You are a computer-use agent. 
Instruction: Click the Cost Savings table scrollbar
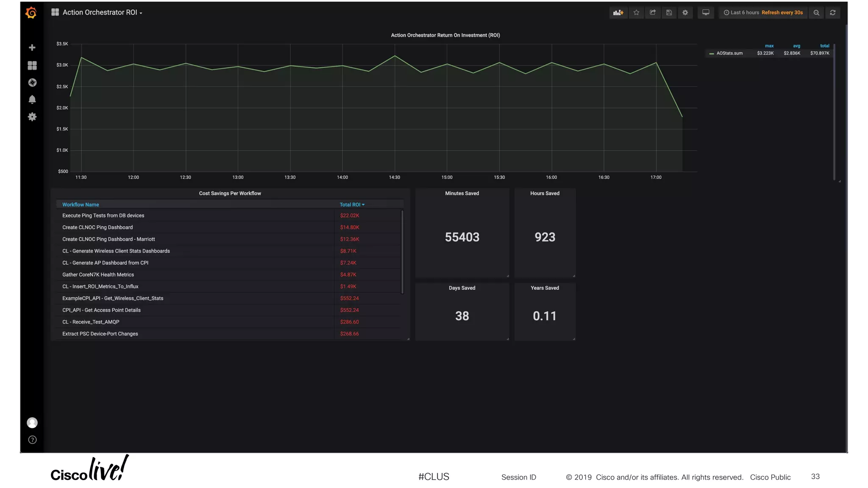coord(402,252)
